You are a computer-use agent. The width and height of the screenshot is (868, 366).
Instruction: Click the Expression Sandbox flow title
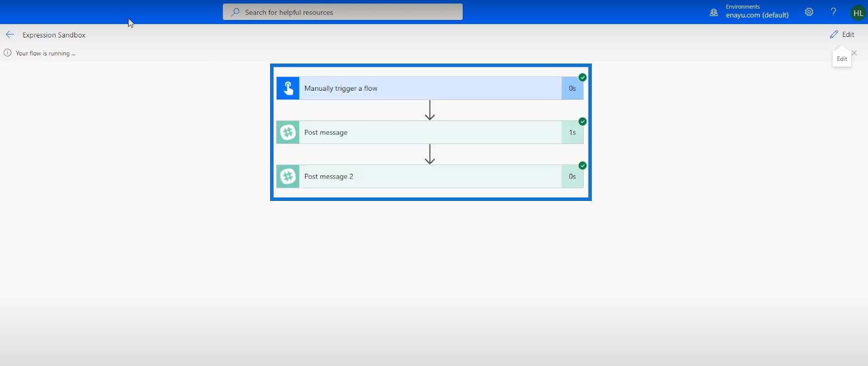point(54,35)
